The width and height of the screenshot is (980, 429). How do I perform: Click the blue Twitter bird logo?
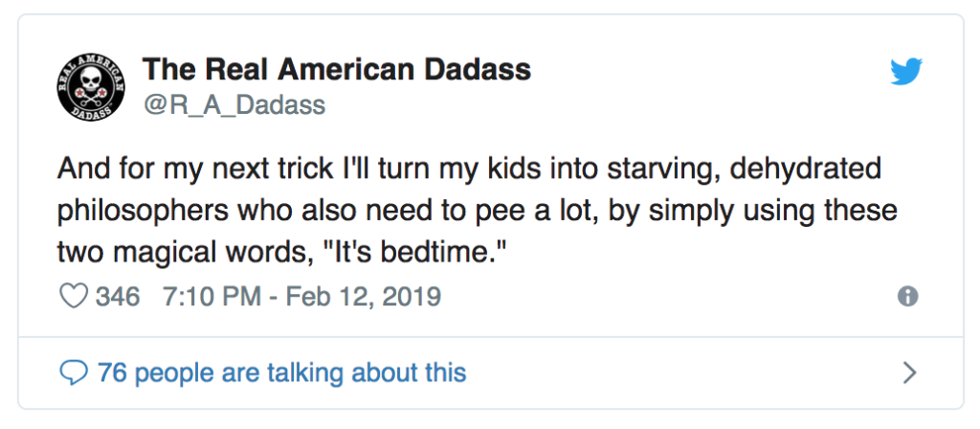pyautogui.click(x=906, y=71)
